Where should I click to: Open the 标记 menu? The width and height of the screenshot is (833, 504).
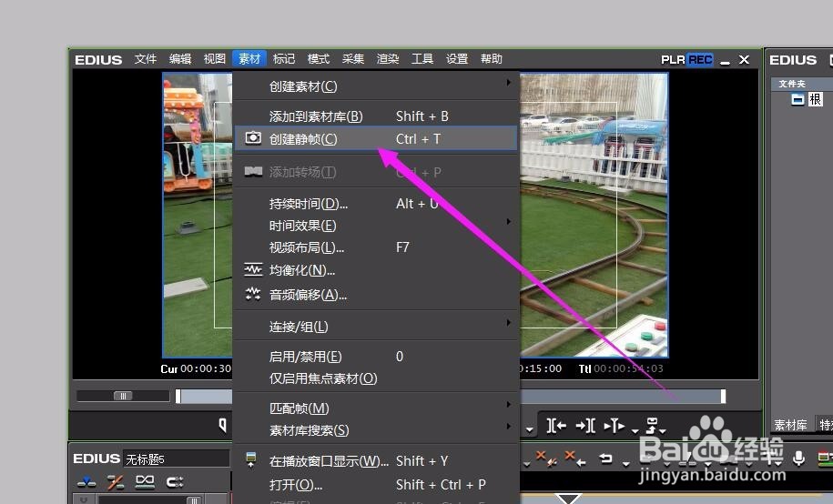(284, 59)
